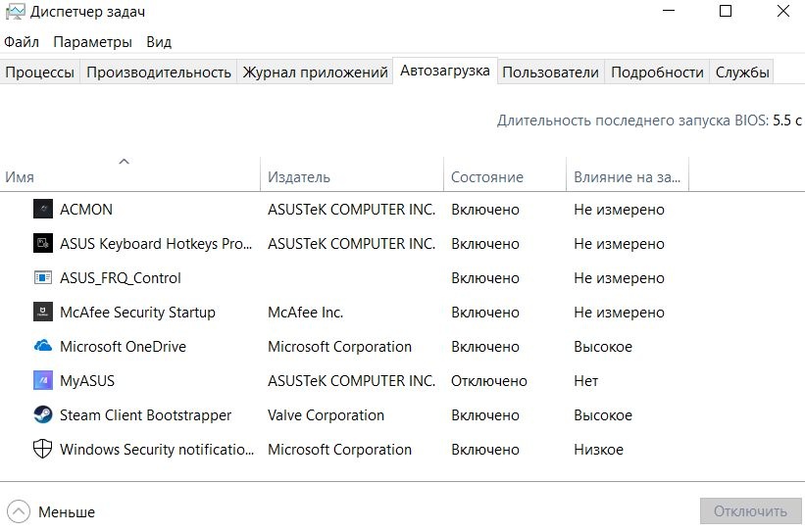Open the Вид menu

(x=159, y=42)
